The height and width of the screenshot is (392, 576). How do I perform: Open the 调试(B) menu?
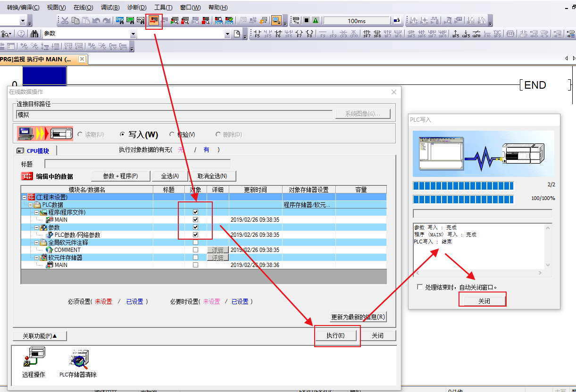tap(110, 8)
